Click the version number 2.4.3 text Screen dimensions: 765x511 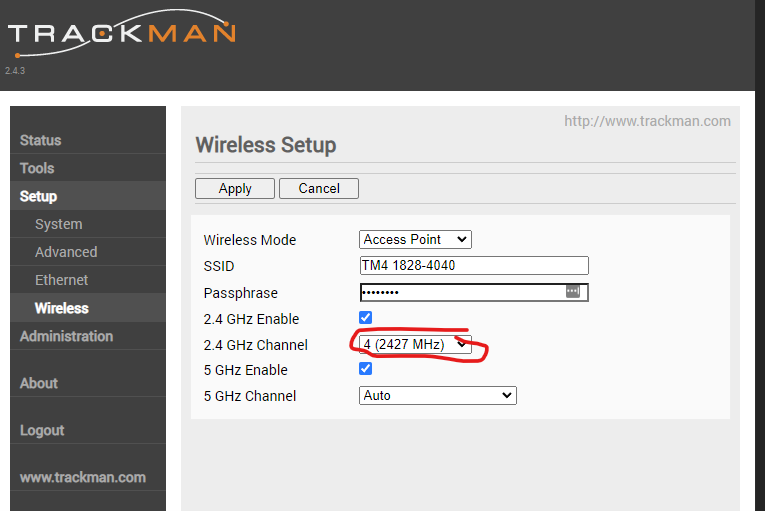[x=15, y=71]
